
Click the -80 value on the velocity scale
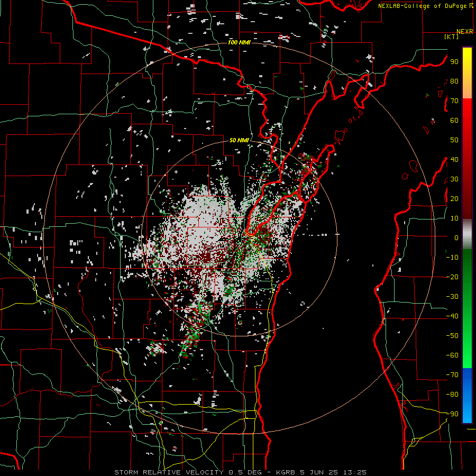coord(452,395)
